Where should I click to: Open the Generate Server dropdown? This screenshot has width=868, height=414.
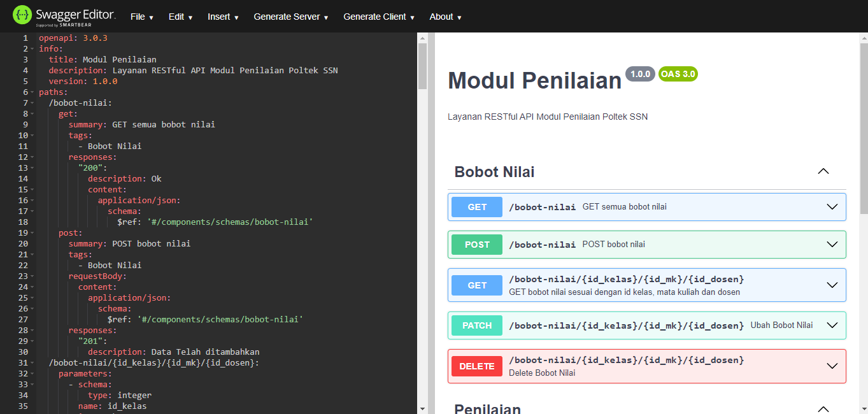290,17
